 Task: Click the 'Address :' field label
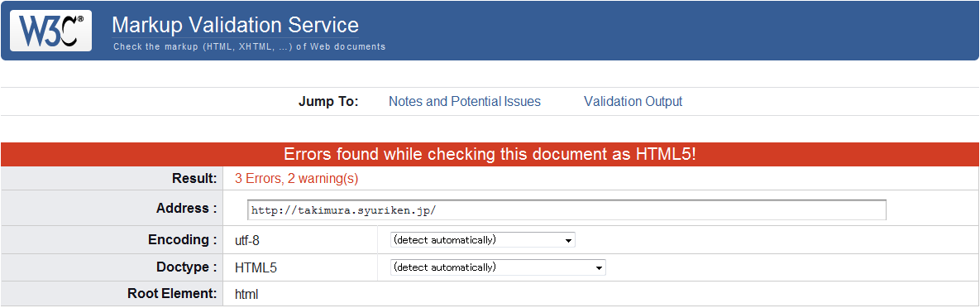186,209
